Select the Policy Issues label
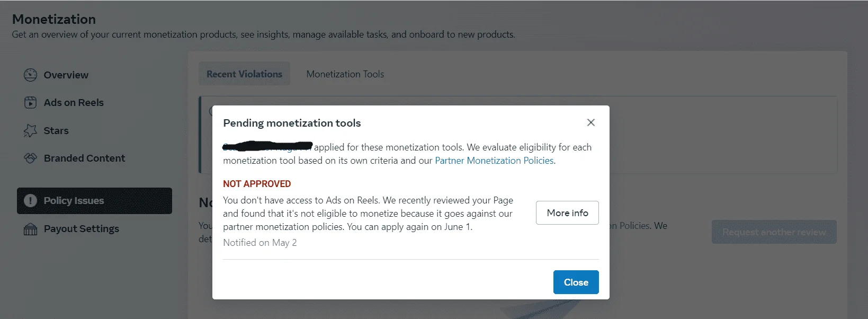The height and width of the screenshot is (319, 868). [74, 201]
